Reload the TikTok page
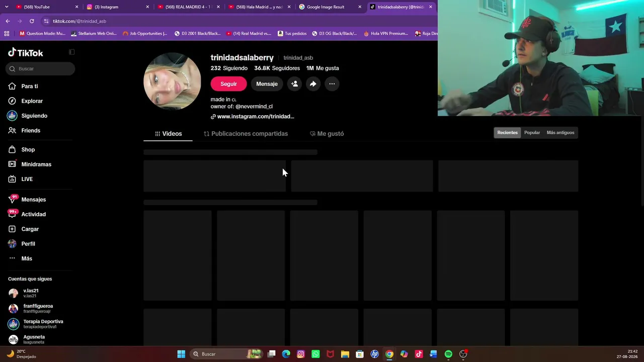The width and height of the screenshot is (644, 362). click(32, 21)
